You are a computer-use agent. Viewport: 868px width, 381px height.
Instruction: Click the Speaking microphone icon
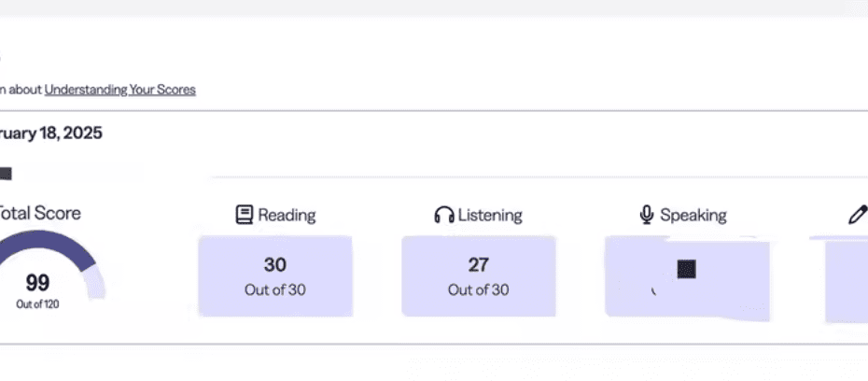pos(646,215)
